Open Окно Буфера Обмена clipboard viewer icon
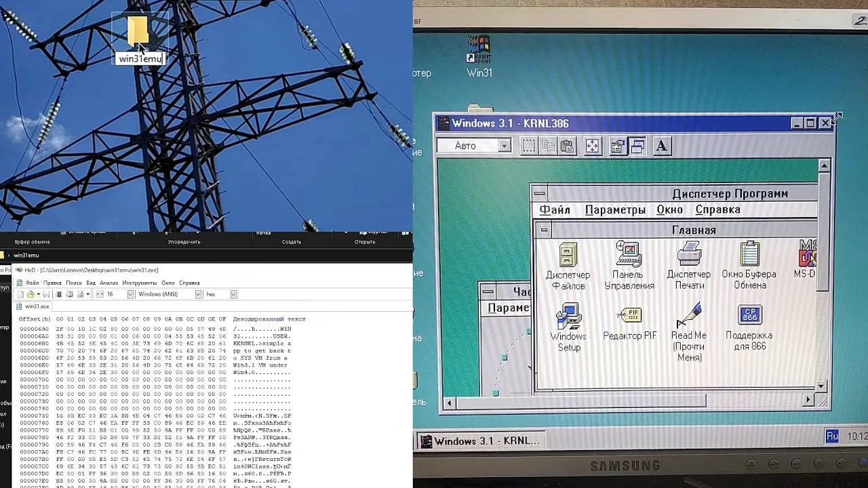This screenshot has width=868, height=488. [x=749, y=266]
